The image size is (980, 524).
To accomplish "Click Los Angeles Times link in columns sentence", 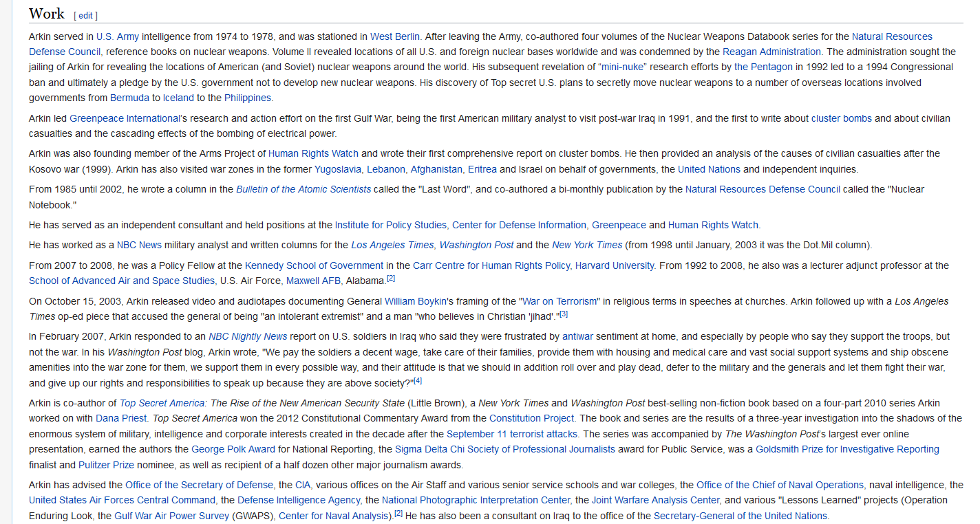I will (392, 245).
